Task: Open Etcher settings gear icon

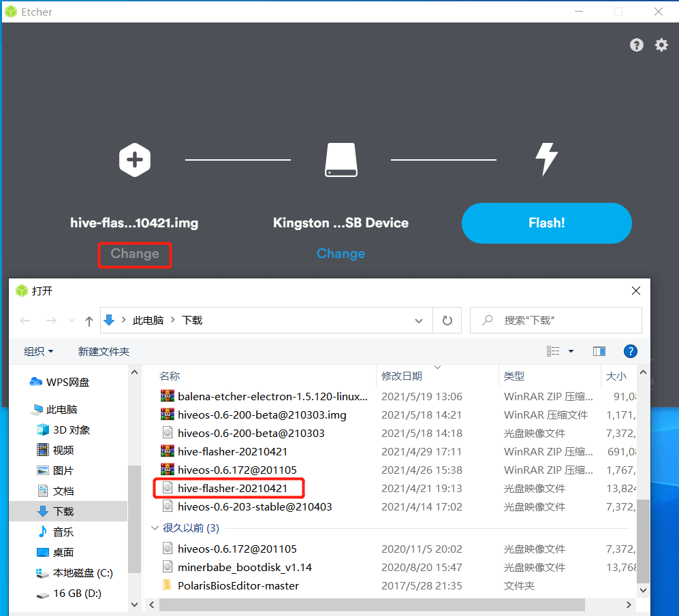Action: click(x=661, y=45)
